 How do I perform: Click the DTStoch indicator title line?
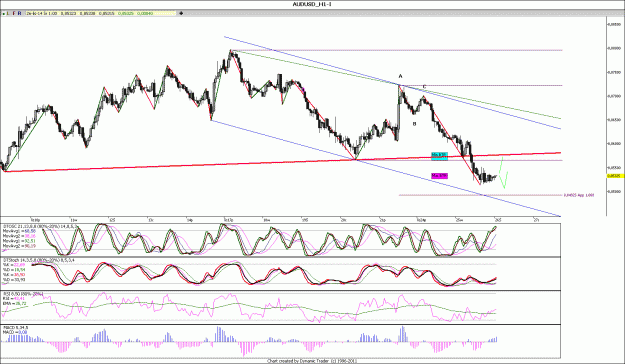point(38,260)
